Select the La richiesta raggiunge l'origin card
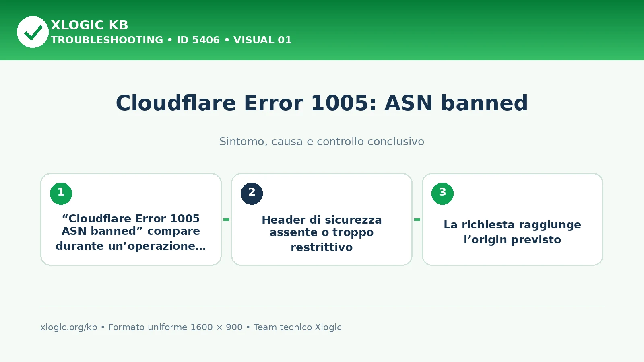 tap(512, 219)
